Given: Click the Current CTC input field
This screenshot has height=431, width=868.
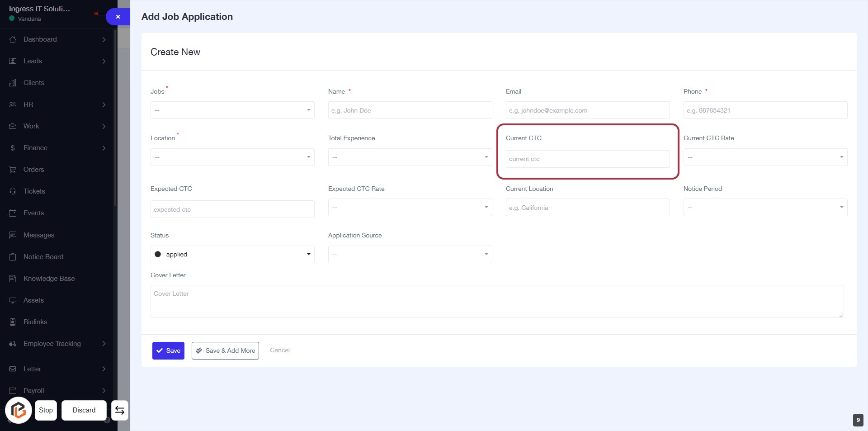Looking at the screenshot, I should [x=587, y=159].
